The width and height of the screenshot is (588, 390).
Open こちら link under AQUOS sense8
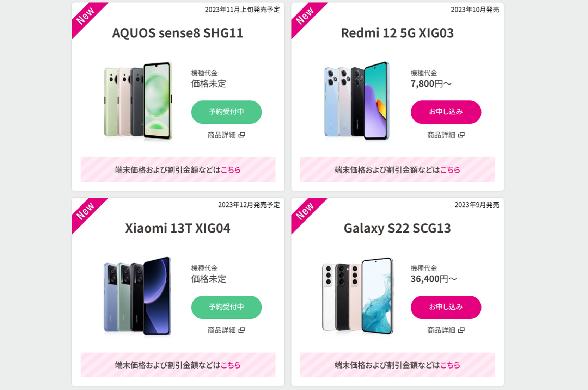click(x=231, y=170)
